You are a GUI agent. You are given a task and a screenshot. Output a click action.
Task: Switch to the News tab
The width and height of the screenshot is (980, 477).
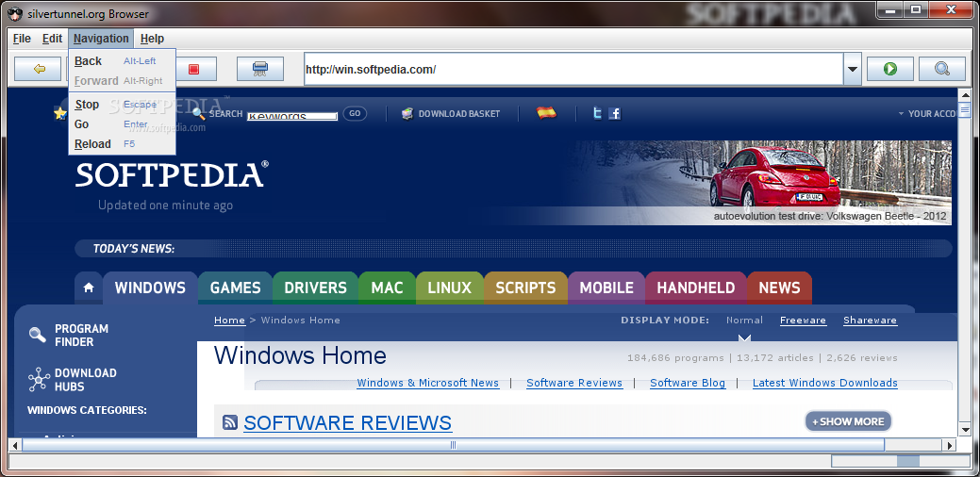(779, 288)
